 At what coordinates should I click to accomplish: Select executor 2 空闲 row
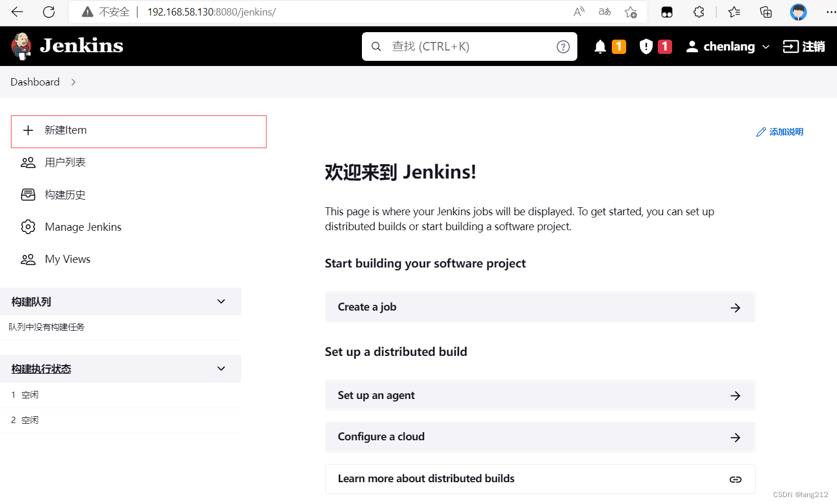click(121, 420)
